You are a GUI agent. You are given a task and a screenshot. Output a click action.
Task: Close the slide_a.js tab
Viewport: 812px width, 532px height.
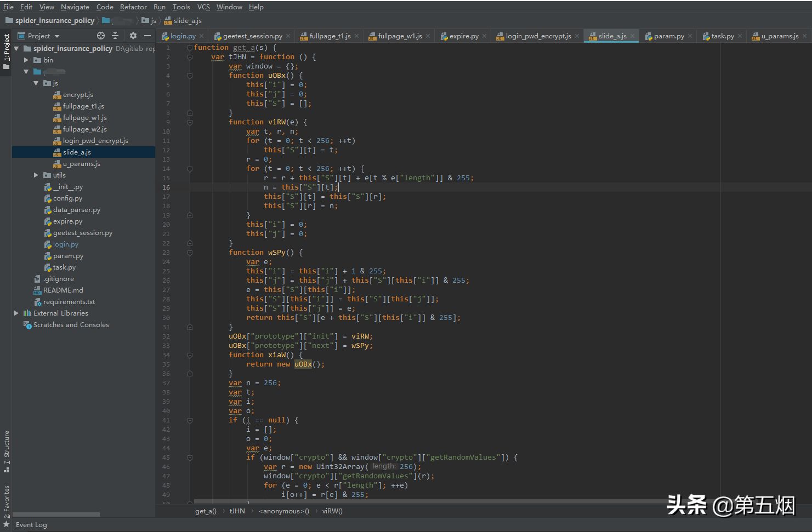coord(632,36)
